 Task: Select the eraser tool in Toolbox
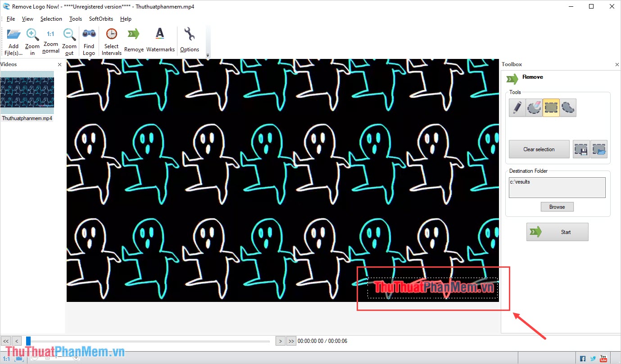pos(534,108)
